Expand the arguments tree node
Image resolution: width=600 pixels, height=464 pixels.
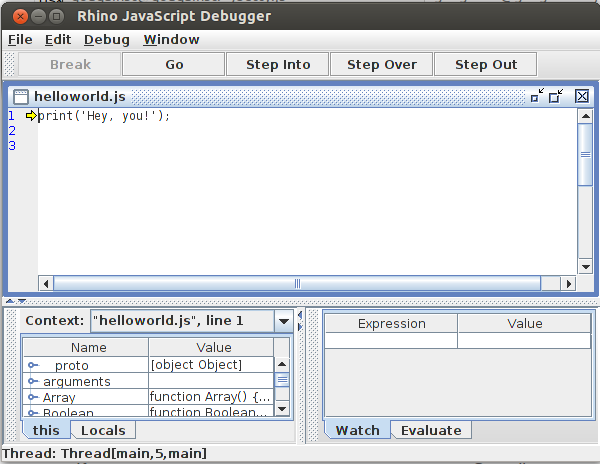coord(33,381)
